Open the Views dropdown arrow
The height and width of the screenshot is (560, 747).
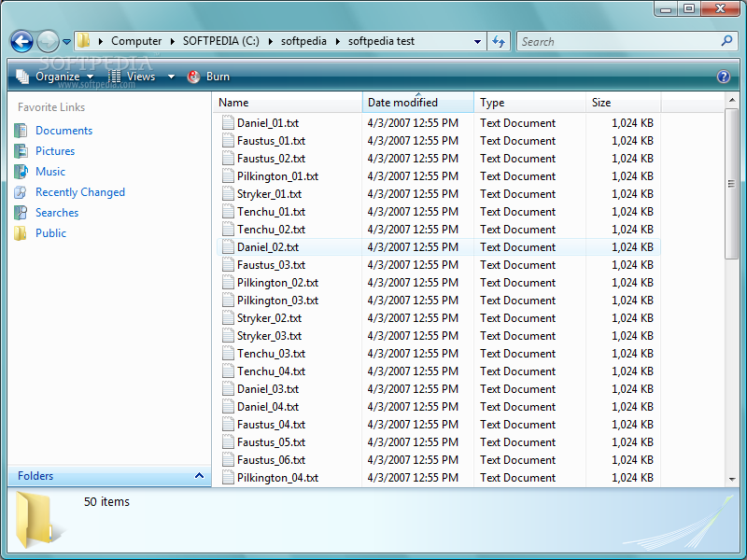coord(171,77)
